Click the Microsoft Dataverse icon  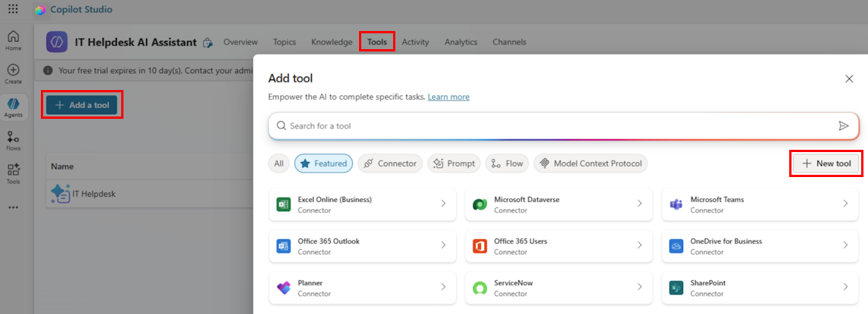[479, 204]
